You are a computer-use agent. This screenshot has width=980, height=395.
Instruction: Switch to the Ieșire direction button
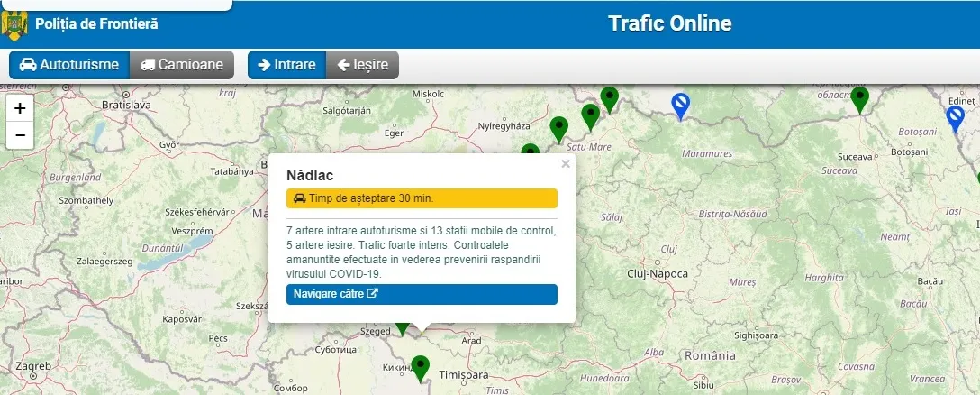pyautogui.click(x=362, y=64)
